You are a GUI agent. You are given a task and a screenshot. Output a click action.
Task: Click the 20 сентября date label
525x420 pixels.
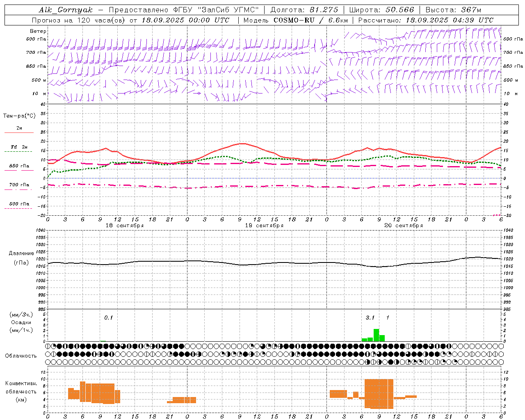(x=404, y=226)
